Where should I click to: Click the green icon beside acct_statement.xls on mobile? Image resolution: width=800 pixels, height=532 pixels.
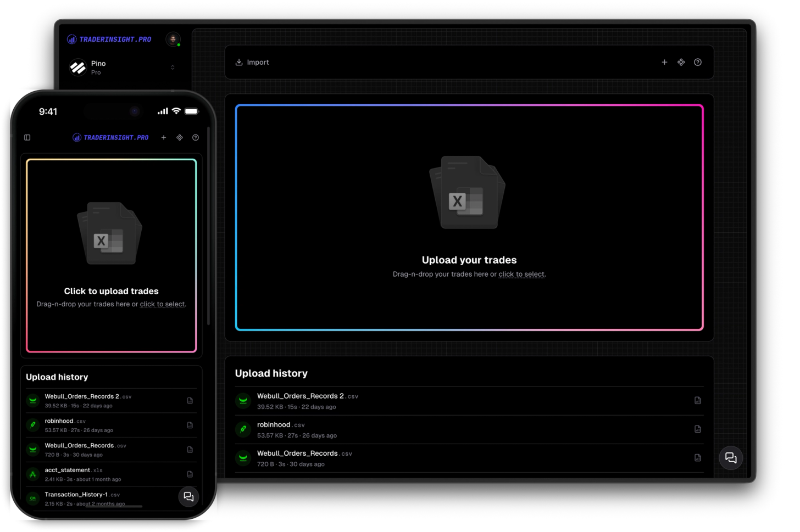pyautogui.click(x=32, y=474)
